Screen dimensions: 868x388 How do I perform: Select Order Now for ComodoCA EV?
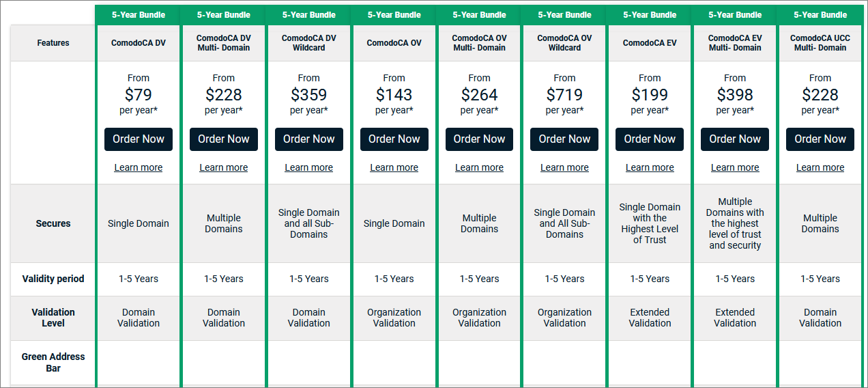(x=650, y=139)
